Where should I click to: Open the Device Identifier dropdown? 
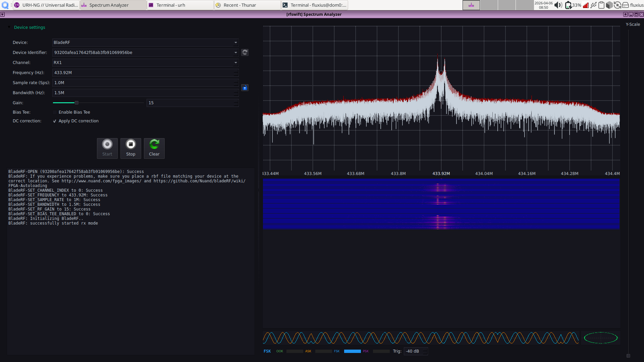click(145, 53)
